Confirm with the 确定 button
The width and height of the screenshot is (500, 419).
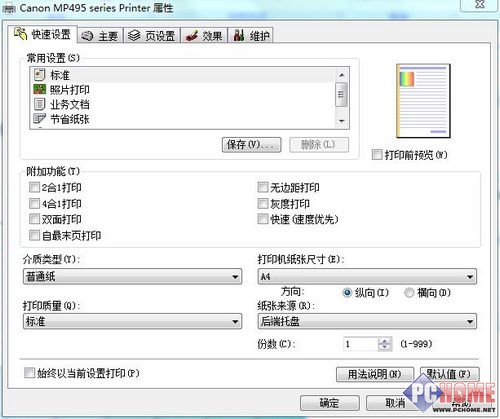(x=330, y=403)
